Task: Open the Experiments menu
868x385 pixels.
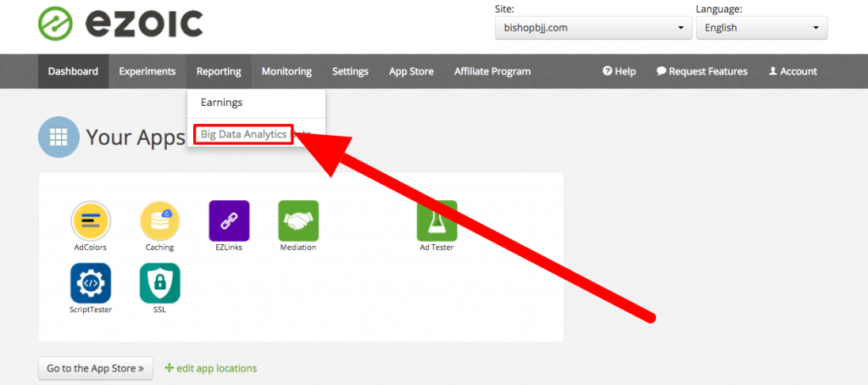Action: click(x=147, y=71)
